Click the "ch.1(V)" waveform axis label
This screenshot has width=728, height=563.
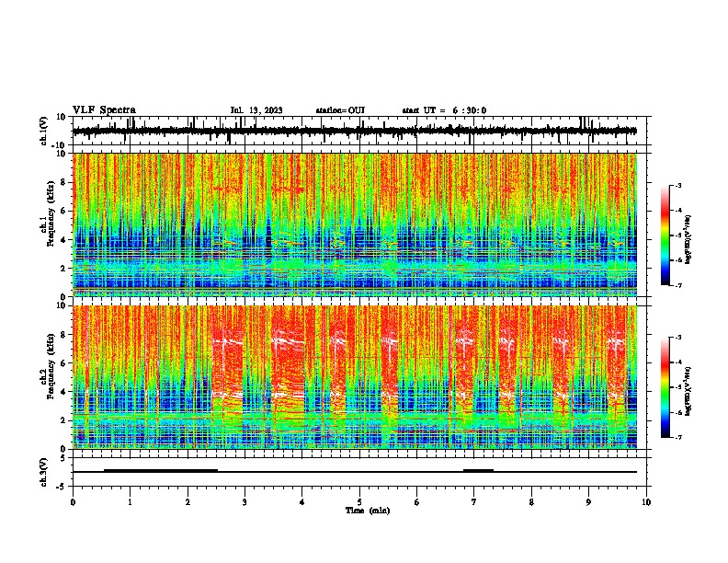click(x=44, y=131)
